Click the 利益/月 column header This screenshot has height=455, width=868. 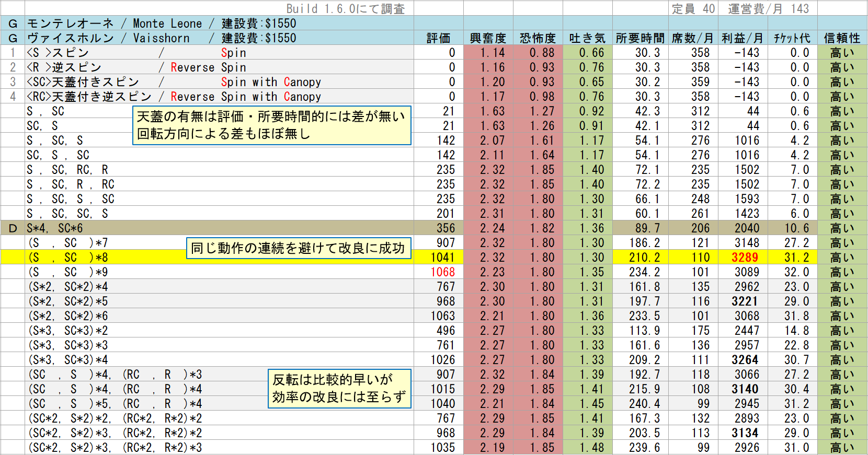point(742,38)
